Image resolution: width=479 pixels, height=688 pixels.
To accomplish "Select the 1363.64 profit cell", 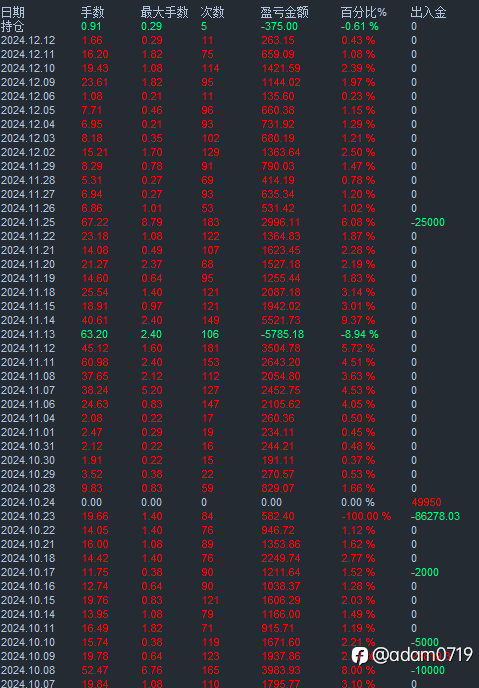I will click(281, 153).
